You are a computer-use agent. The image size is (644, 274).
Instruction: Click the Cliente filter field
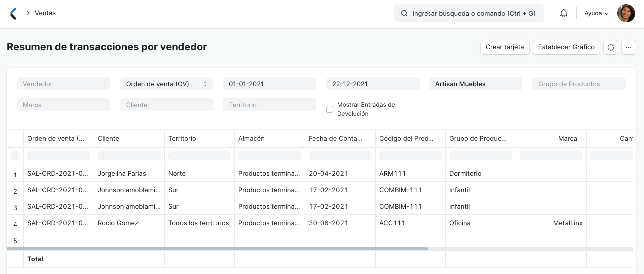[167, 105]
